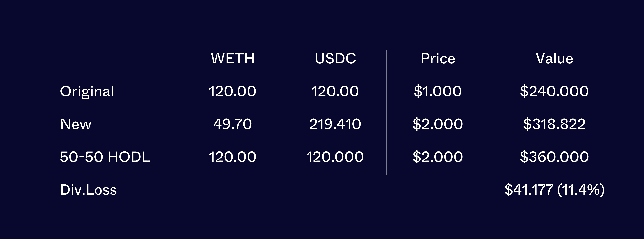This screenshot has width=644, height=239.
Task: Click New USDC amount 219.410
Action: (x=335, y=124)
